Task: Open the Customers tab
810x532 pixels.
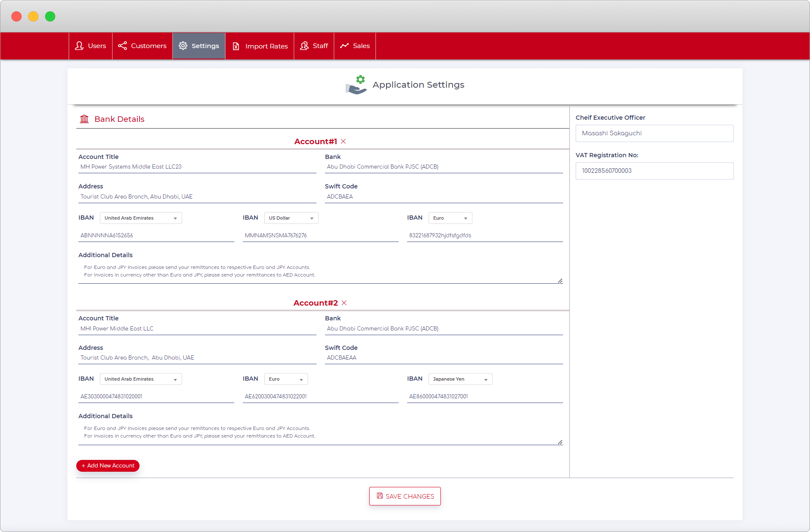Action: [x=142, y=46]
